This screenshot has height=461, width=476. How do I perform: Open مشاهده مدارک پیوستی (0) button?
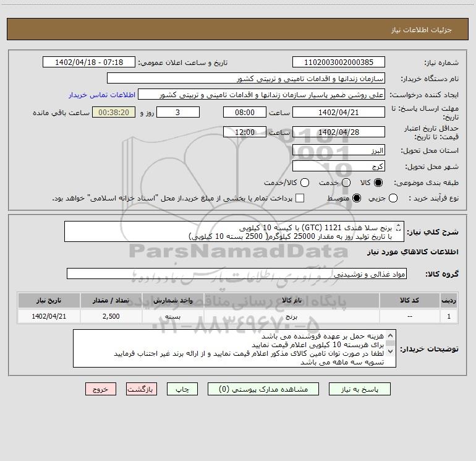(x=263, y=389)
